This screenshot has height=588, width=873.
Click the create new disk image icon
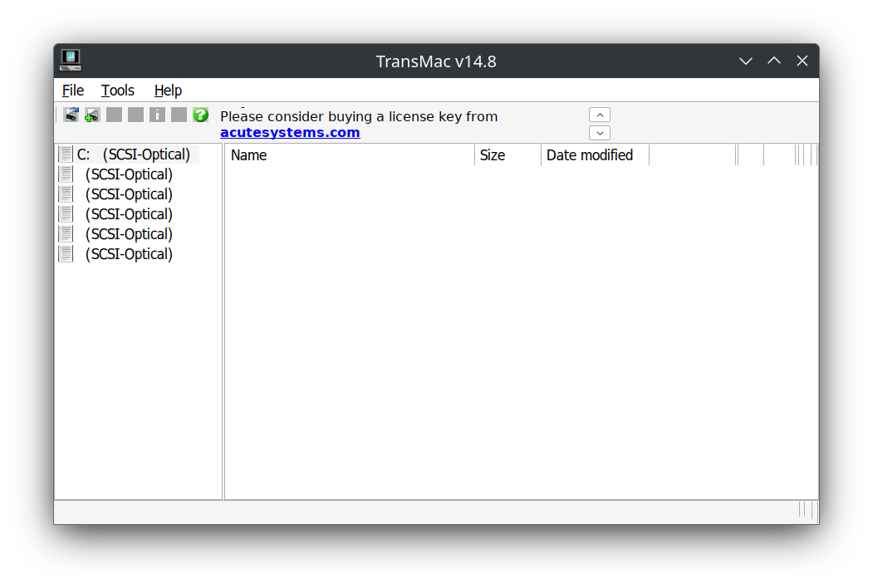91,115
